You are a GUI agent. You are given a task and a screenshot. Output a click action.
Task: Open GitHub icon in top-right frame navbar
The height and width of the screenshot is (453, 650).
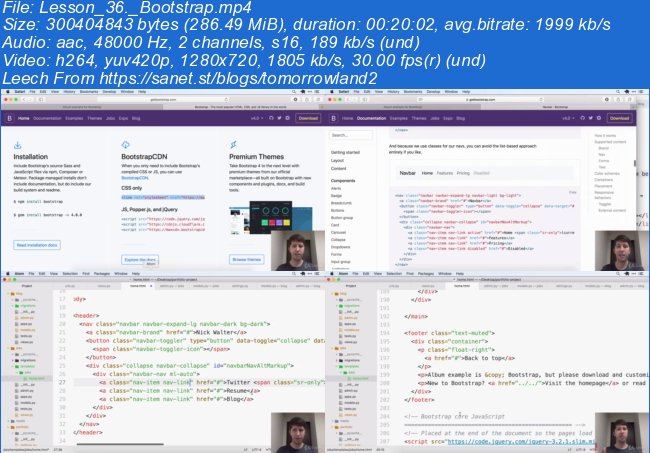pos(582,118)
